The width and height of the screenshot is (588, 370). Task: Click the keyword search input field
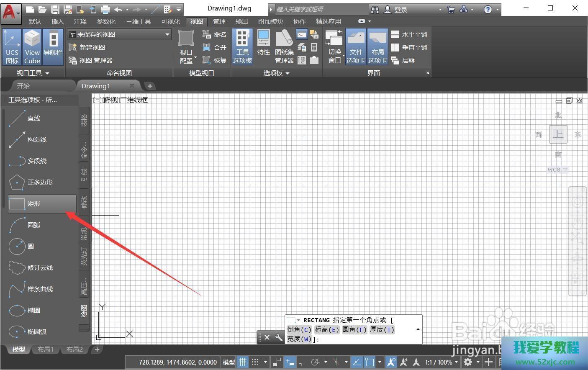[x=321, y=9]
